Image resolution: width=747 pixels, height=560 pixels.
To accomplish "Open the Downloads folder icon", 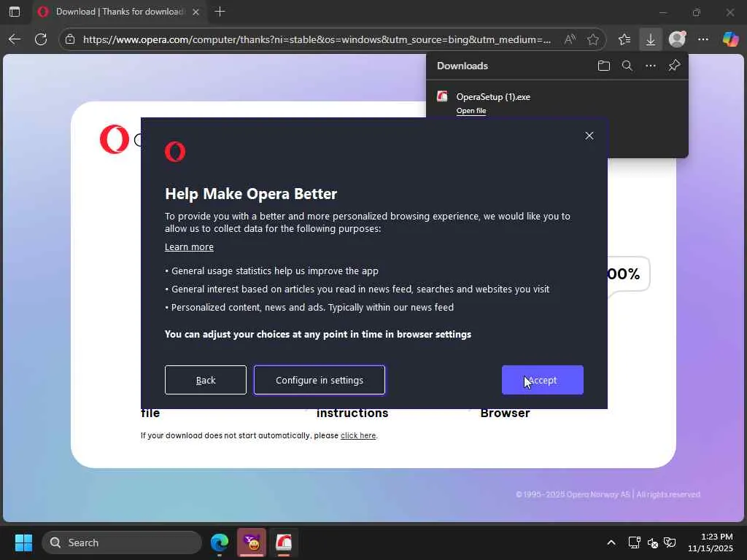I will pyautogui.click(x=603, y=66).
